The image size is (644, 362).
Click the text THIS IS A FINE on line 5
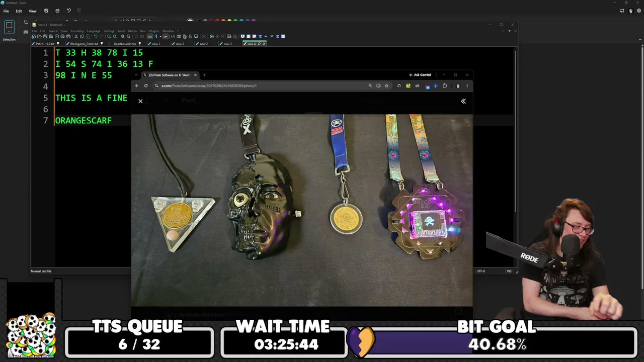coord(91,98)
